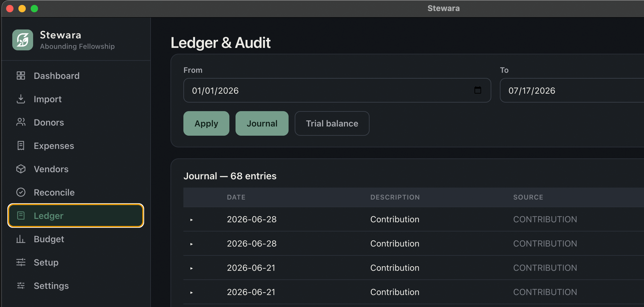Click the Apply button
The image size is (644, 307).
[x=206, y=123]
